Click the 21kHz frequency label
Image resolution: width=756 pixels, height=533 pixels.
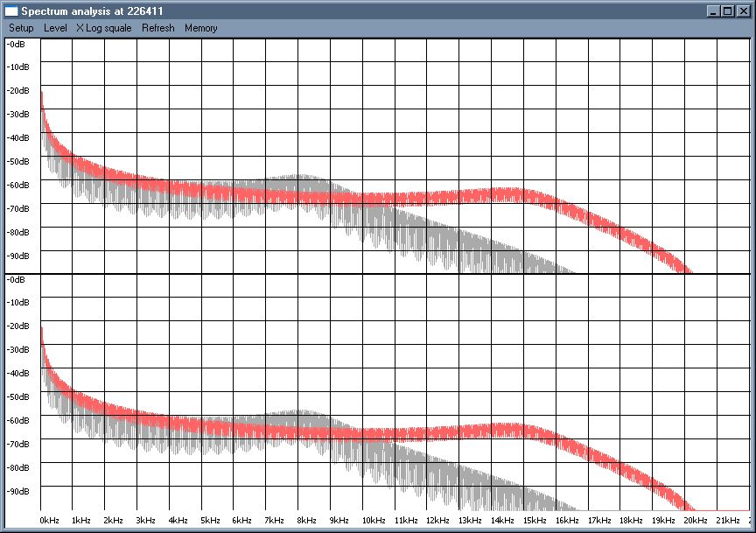730,520
